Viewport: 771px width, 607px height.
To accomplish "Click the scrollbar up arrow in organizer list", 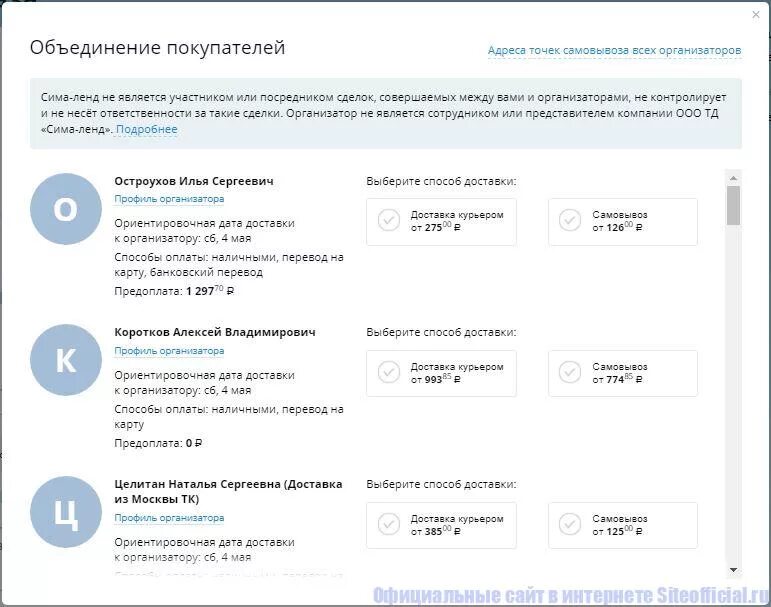I will tap(733, 178).
